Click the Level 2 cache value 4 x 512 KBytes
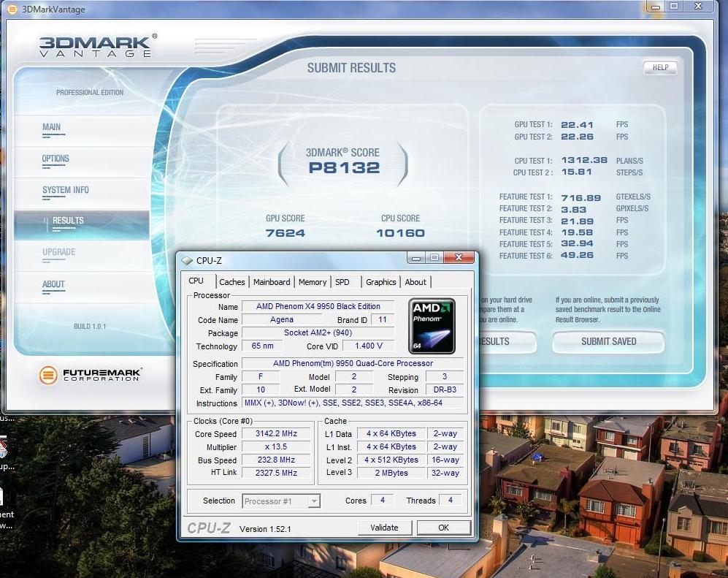 click(x=391, y=460)
